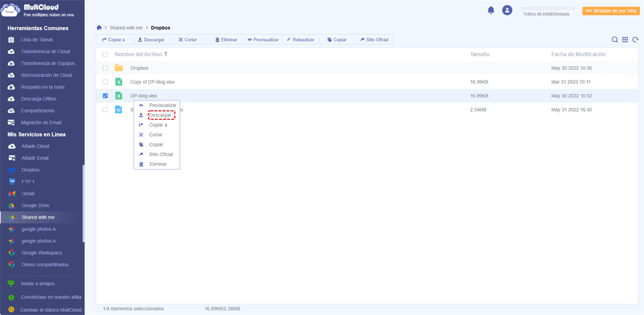Click the sidebar vertical scrollbar
This screenshot has width=644, height=315.
pyautogui.click(x=83, y=204)
